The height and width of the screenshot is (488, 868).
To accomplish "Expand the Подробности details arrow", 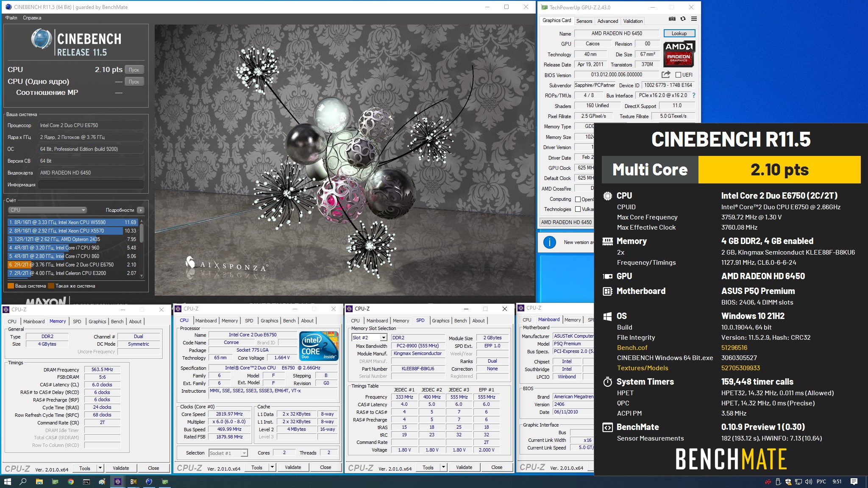I will (141, 210).
